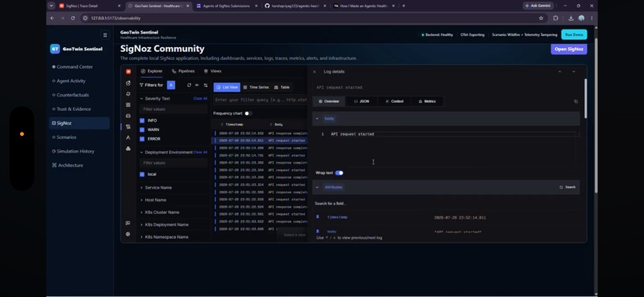Open the Metrics tab in Log details
644x297 pixels.
427,101
